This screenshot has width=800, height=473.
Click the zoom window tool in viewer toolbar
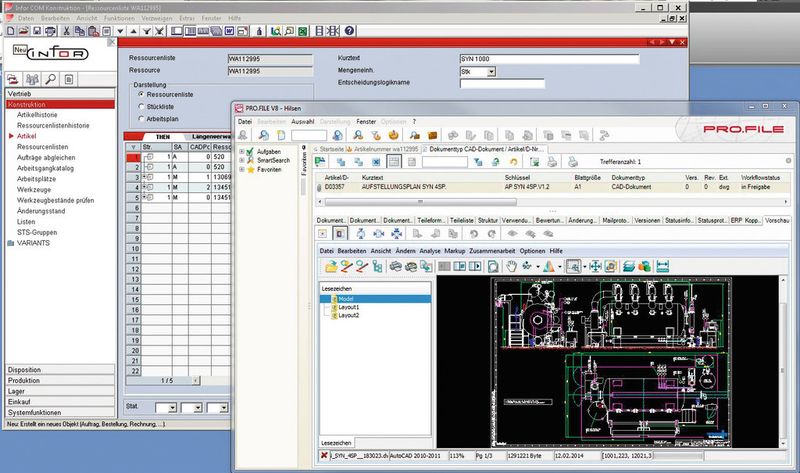click(573, 266)
